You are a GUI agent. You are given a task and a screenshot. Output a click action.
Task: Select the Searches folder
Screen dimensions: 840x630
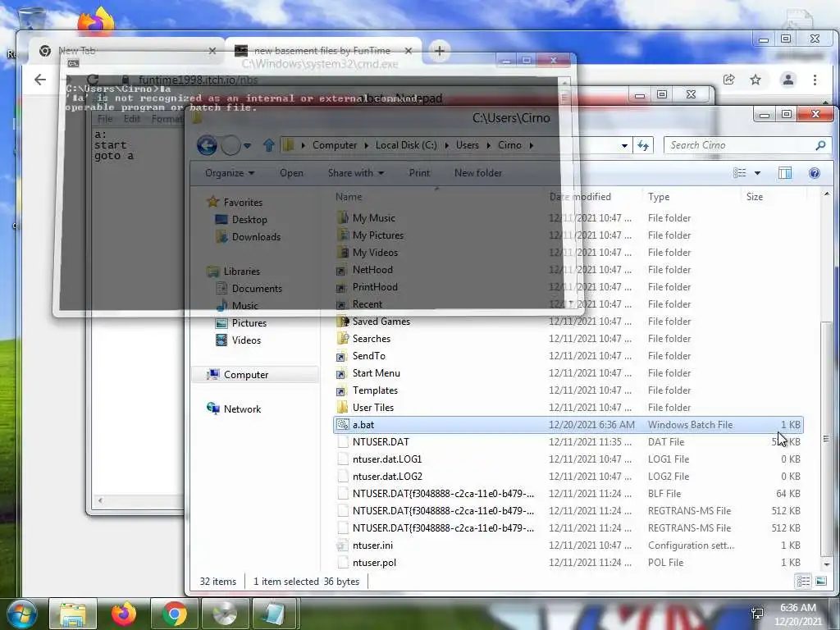[x=372, y=339]
